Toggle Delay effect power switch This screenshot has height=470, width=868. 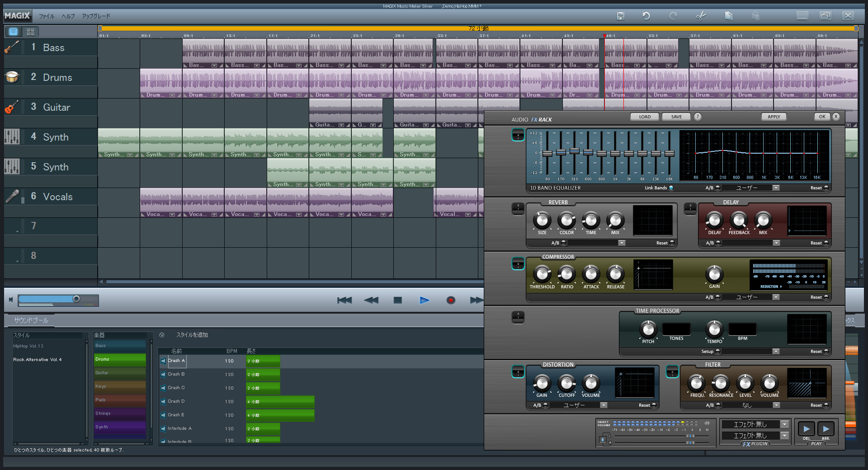tap(690, 208)
